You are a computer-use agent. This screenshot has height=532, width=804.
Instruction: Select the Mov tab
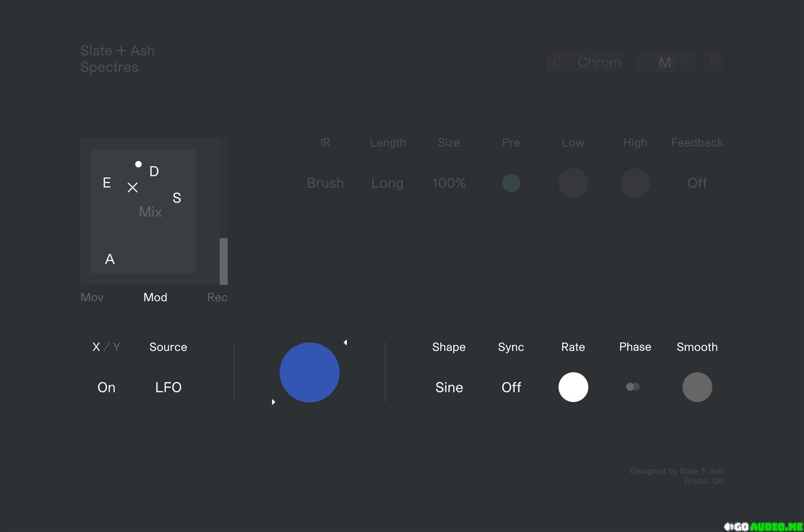[x=92, y=297]
